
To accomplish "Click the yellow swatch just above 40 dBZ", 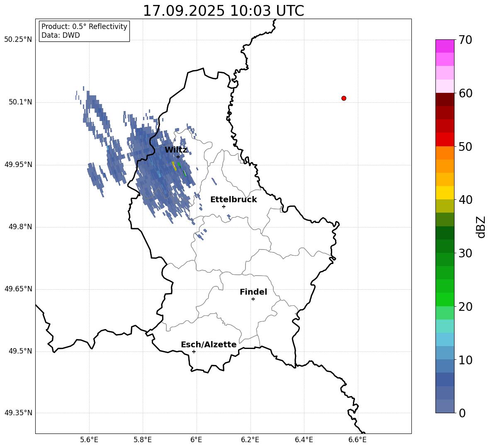I will (445, 193).
